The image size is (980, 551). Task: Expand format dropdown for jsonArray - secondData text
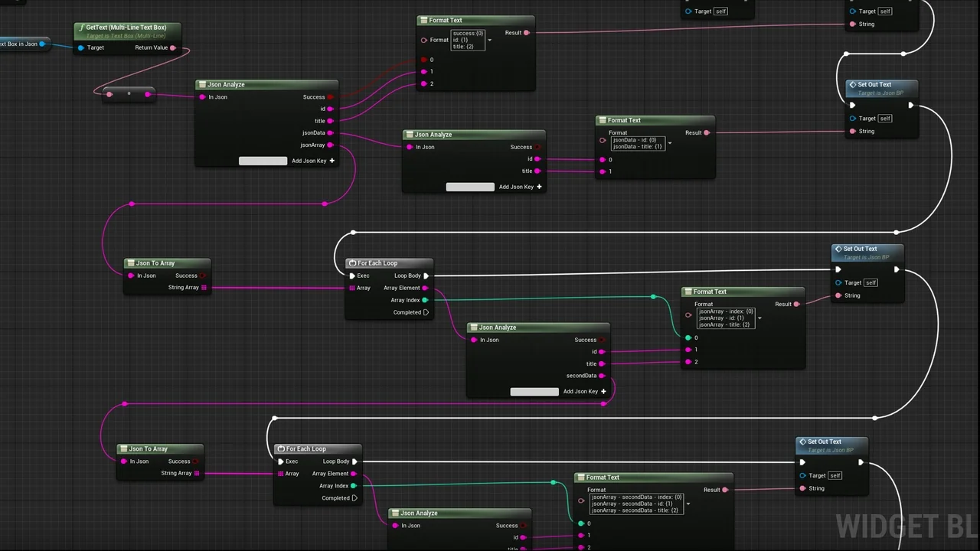coord(688,504)
